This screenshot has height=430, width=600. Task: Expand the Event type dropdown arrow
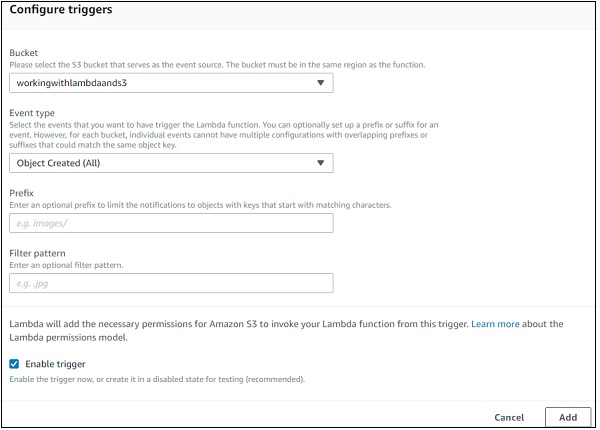[x=320, y=163]
